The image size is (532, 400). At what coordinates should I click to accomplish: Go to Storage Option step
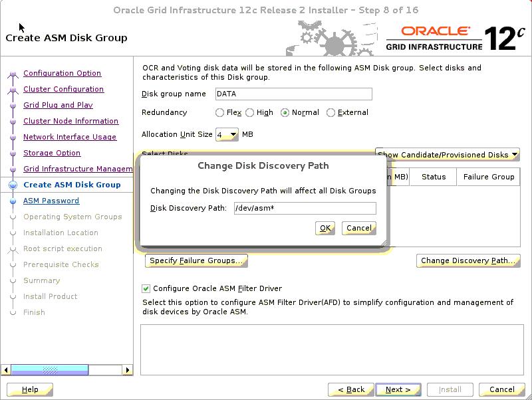tap(52, 153)
